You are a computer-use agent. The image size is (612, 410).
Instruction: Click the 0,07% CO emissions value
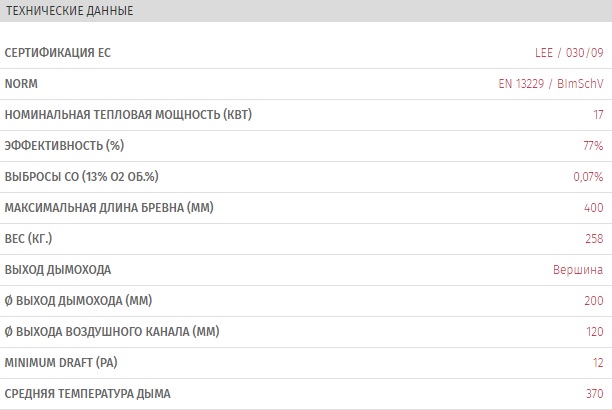588,177
